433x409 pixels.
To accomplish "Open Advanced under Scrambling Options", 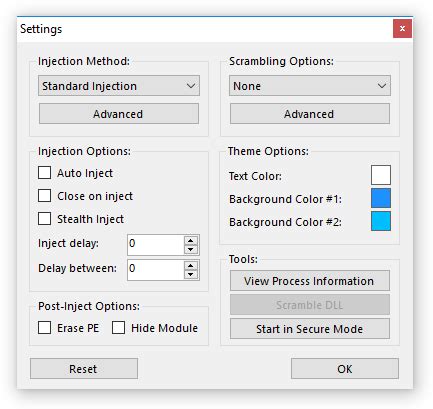I will [310, 114].
